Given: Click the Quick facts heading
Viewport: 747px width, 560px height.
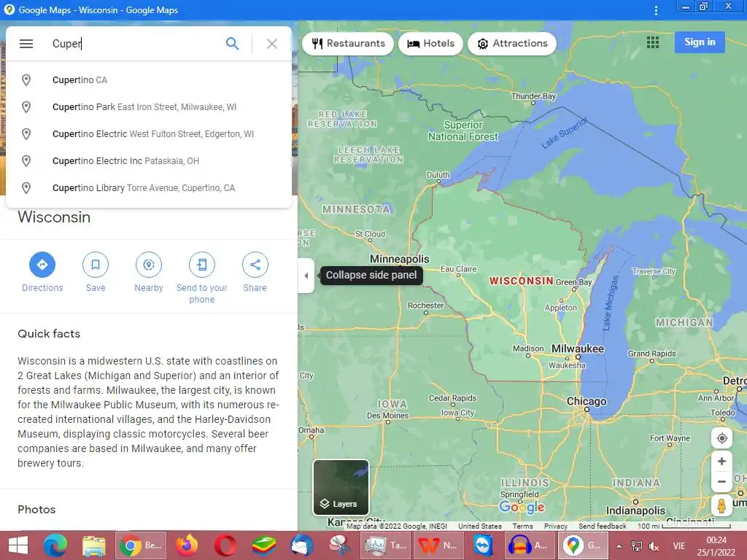Looking at the screenshot, I should 49,334.
